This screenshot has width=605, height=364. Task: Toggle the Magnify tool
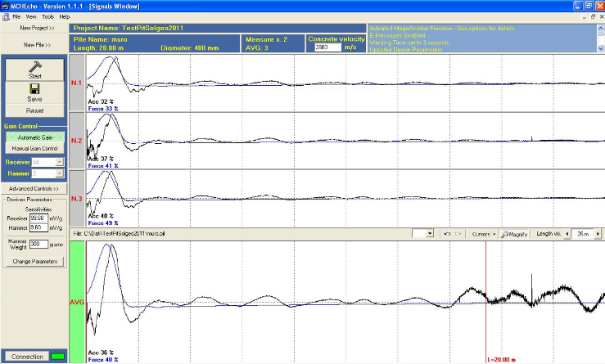coord(514,234)
